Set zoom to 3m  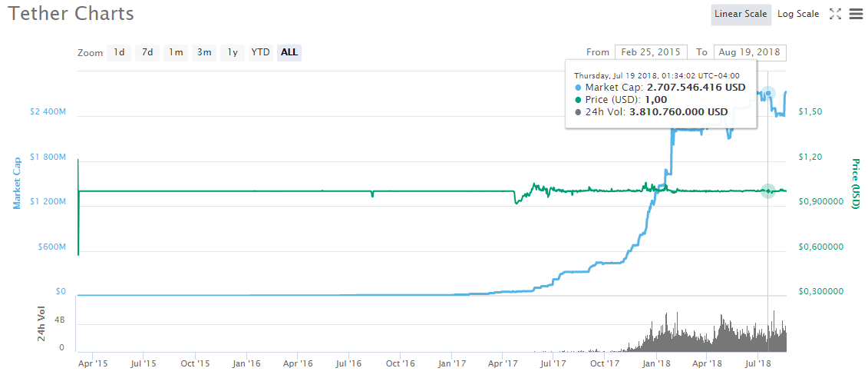click(204, 52)
